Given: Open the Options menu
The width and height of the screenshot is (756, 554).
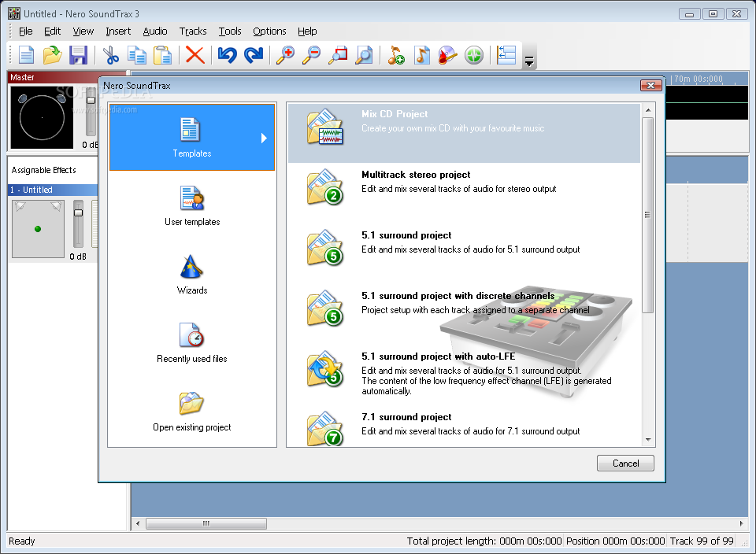Looking at the screenshot, I should pyautogui.click(x=269, y=31).
